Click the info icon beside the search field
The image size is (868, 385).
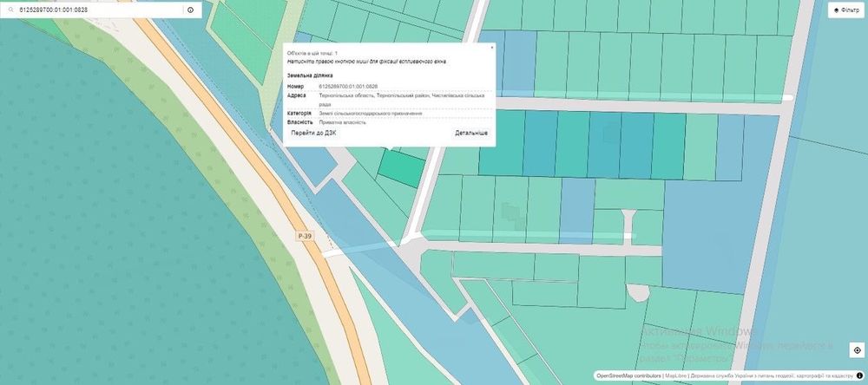coord(190,10)
